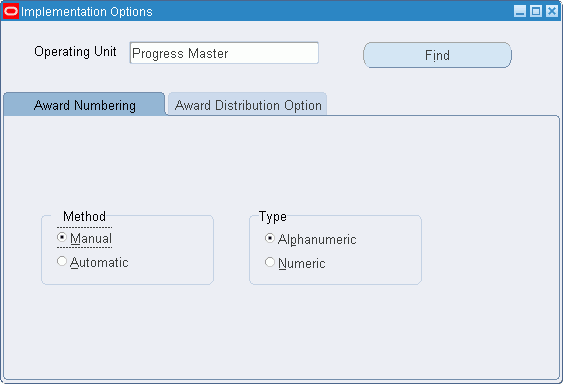Click the Method group heading
Screen dimensions: 563x384
(x=84, y=216)
